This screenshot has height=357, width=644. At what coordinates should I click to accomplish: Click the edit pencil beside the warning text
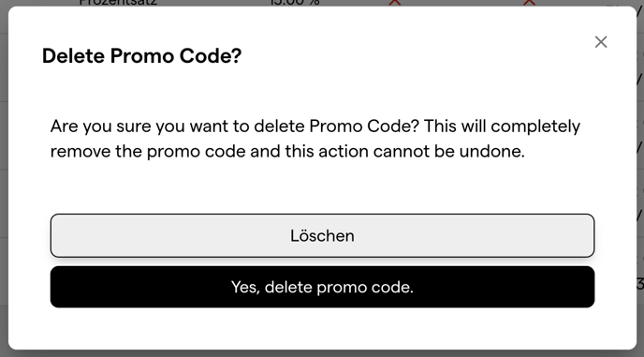[x=640, y=147]
